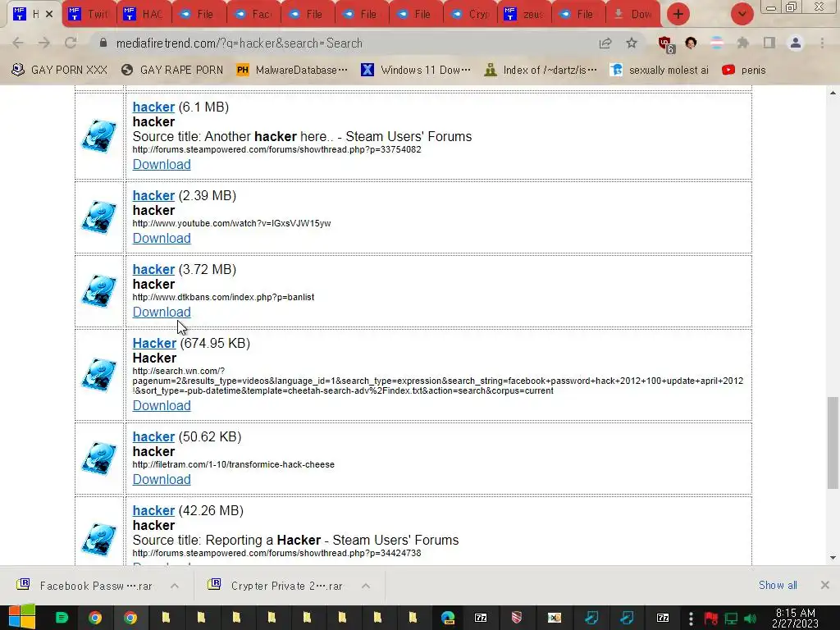The image size is (840, 630).
Task: Open the uBlock Origin extension
Action: tap(665, 44)
